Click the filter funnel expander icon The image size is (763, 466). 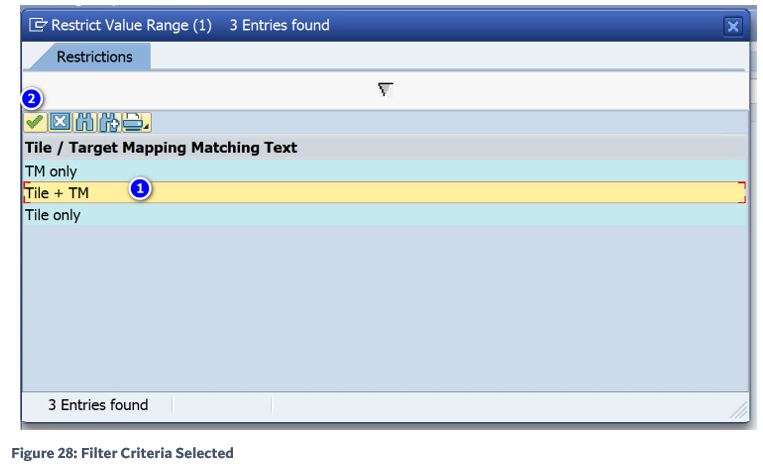coord(385,90)
